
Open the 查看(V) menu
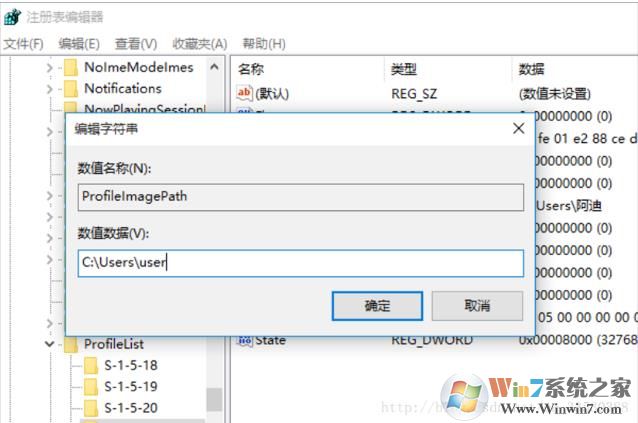(136, 44)
